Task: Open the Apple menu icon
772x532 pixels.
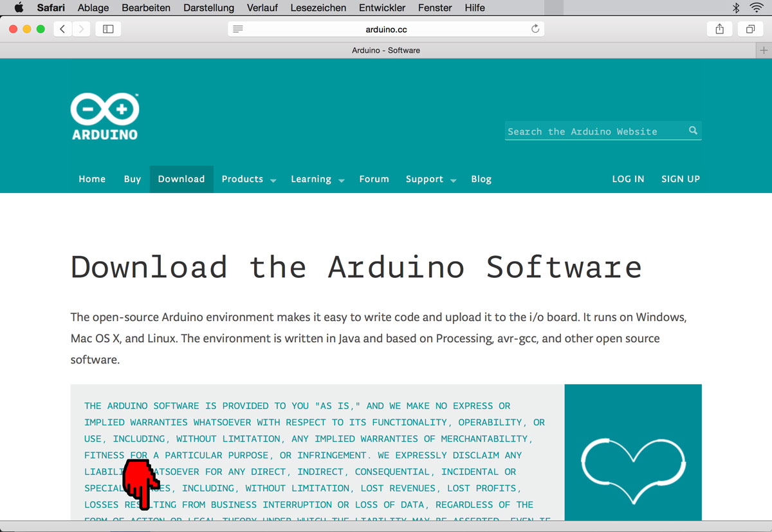Action: click(x=19, y=8)
